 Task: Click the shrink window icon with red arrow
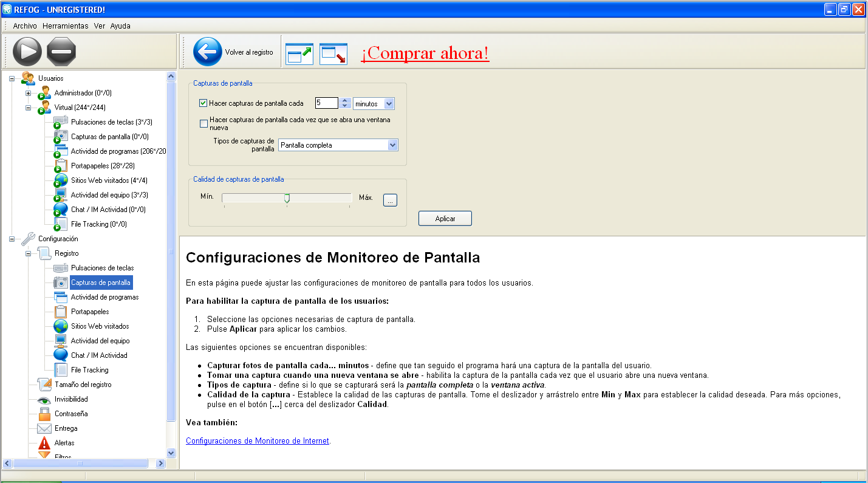tap(333, 53)
